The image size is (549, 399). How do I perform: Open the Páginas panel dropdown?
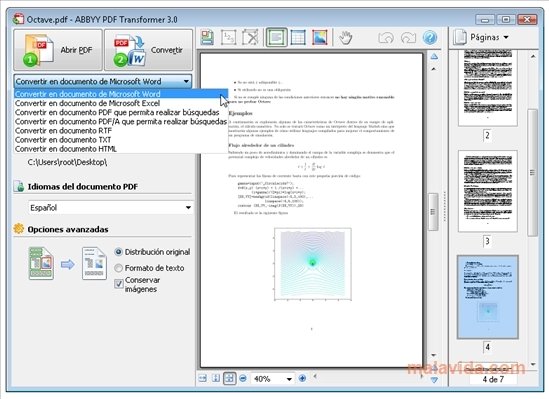[506, 37]
